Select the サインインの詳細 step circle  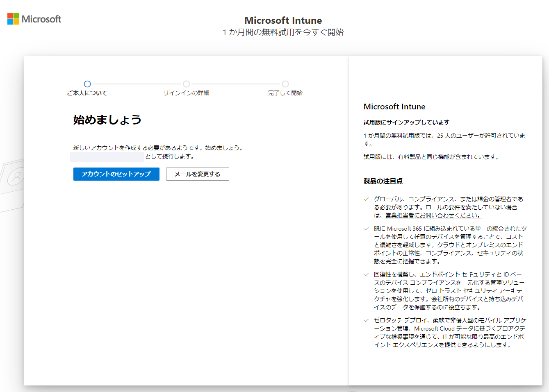(187, 84)
